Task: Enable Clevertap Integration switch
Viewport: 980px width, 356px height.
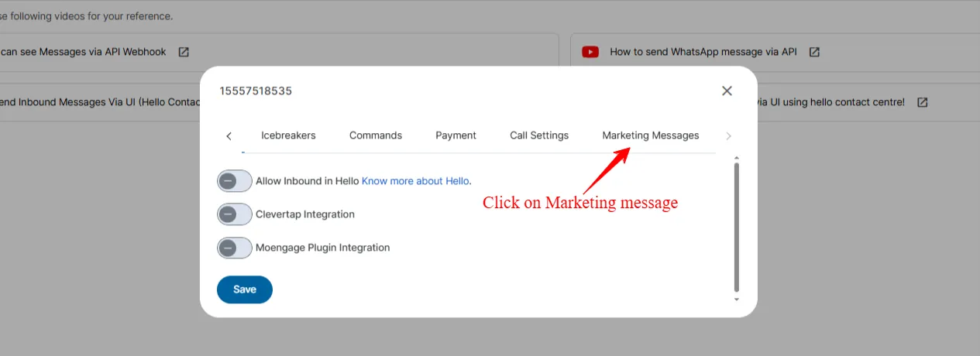Action: 235,214
